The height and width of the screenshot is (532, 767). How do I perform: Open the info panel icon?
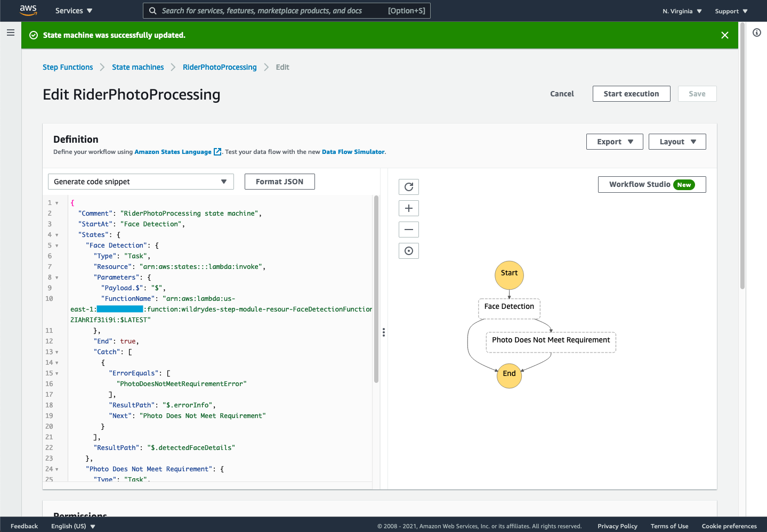coord(757,32)
